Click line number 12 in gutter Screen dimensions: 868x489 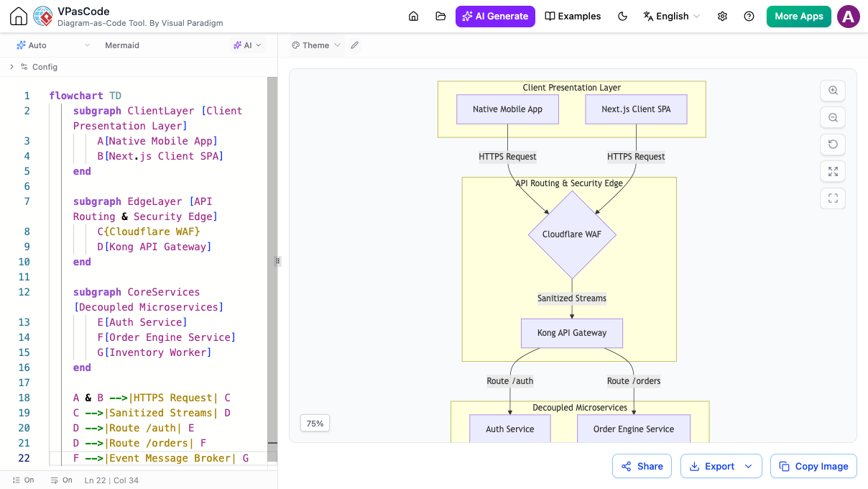point(24,292)
